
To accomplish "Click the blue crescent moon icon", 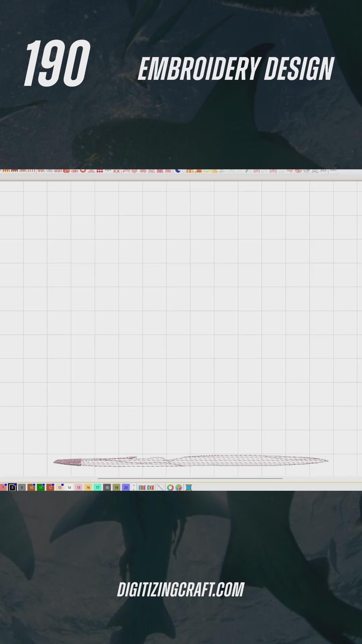I will click(x=178, y=170).
